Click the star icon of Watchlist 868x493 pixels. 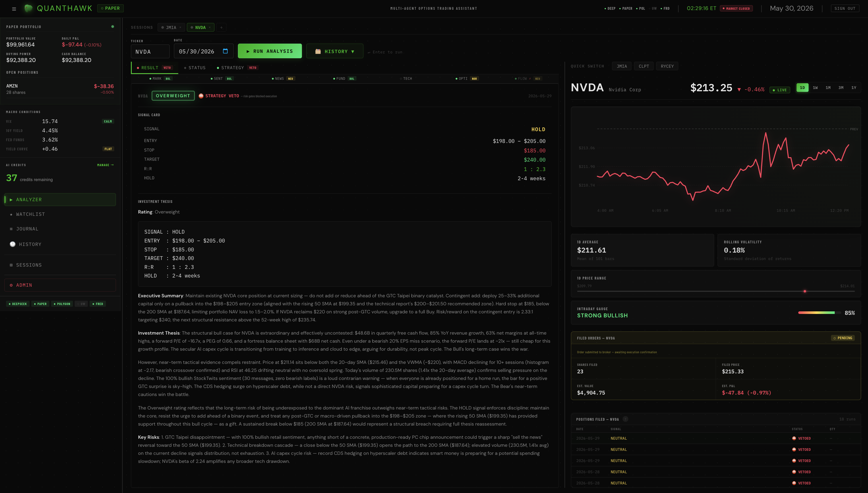(11, 214)
